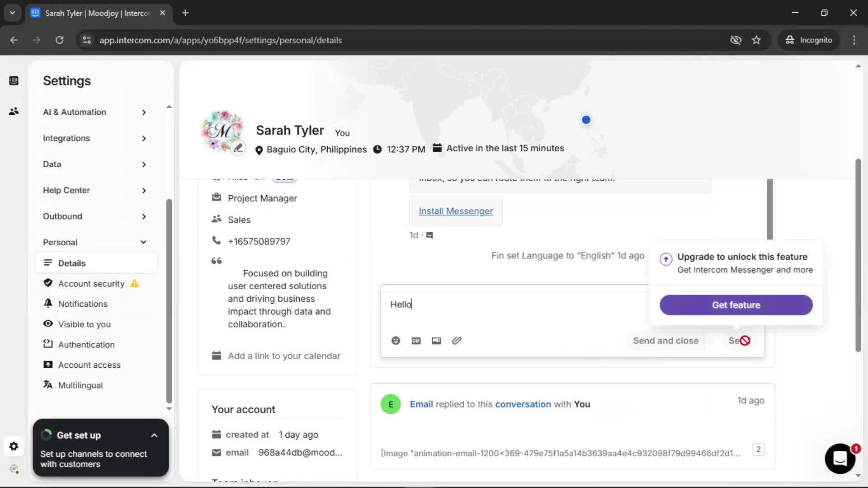The image size is (868, 488).
Task: Close the Sarah Tyler browser tab
Action: click(x=162, y=13)
